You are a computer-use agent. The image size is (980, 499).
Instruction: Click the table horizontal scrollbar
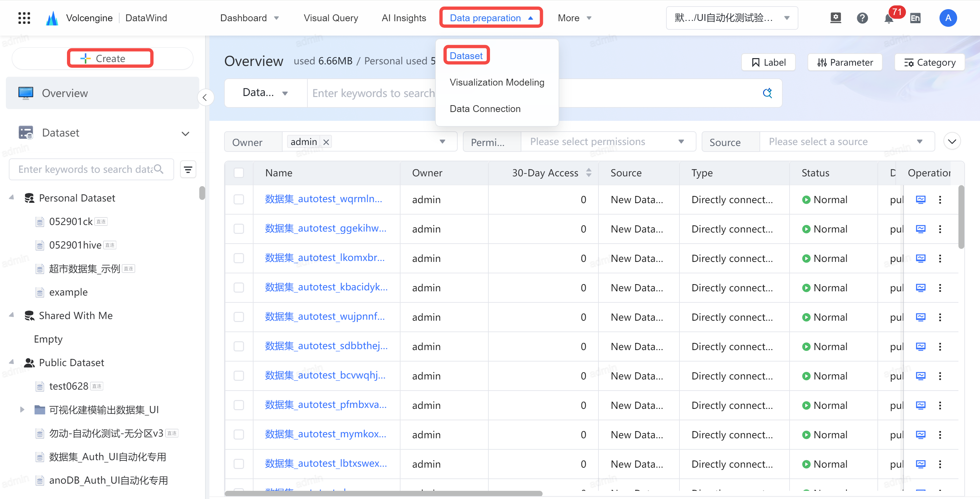click(x=383, y=493)
